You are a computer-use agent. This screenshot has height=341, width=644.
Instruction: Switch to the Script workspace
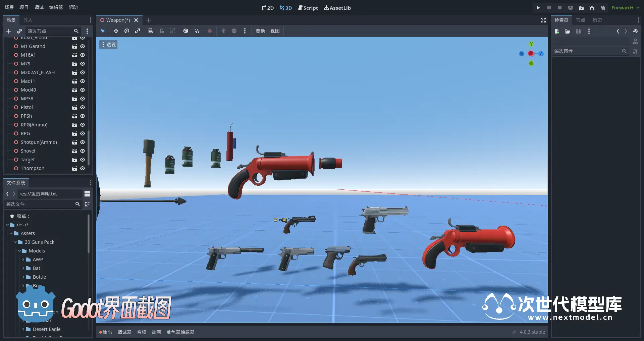pyautogui.click(x=308, y=8)
